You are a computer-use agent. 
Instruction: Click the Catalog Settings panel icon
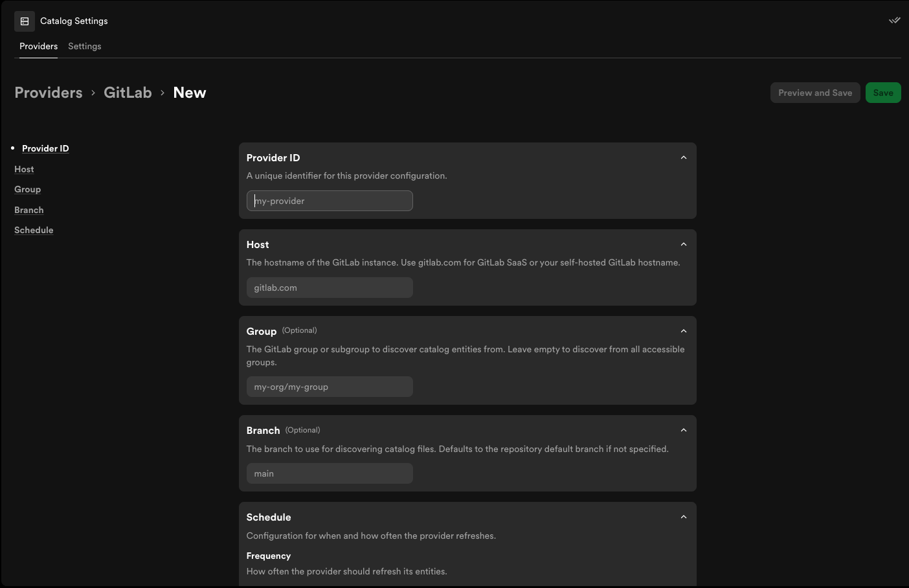click(25, 21)
